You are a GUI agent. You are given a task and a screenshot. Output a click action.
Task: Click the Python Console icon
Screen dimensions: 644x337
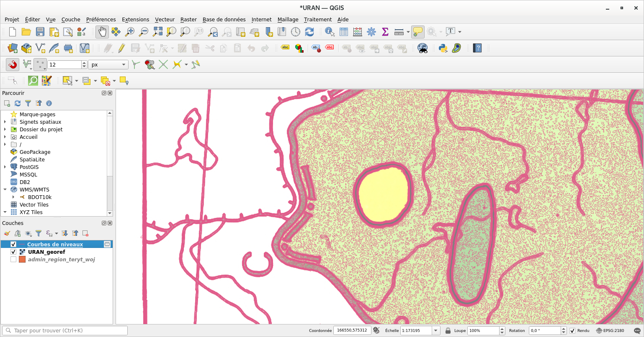coord(443,48)
